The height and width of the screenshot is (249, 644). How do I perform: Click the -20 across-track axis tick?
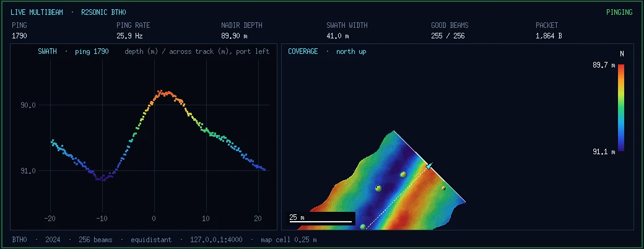[50, 219]
